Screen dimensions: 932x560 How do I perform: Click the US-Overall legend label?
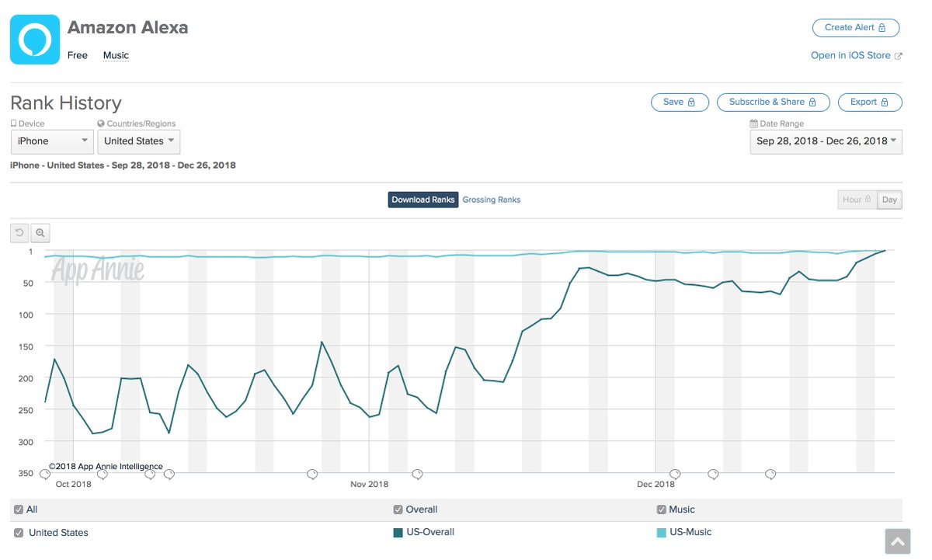[430, 533]
